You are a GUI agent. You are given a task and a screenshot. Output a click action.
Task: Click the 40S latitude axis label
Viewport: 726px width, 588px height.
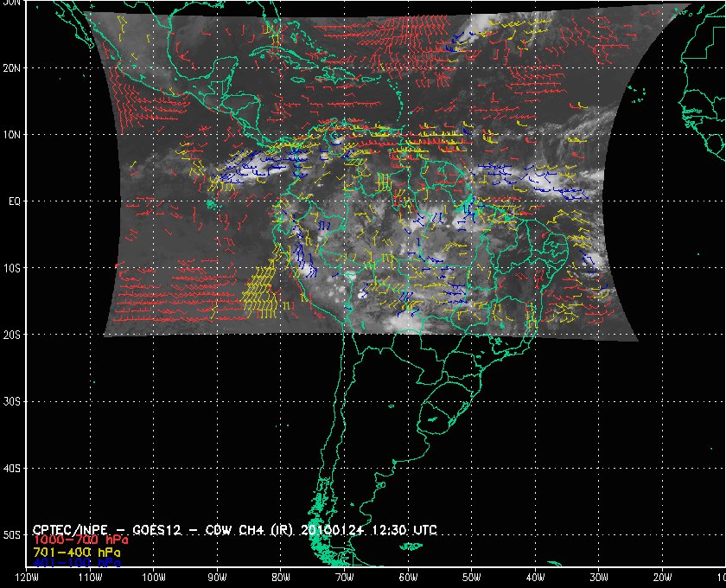pos(12,469)
